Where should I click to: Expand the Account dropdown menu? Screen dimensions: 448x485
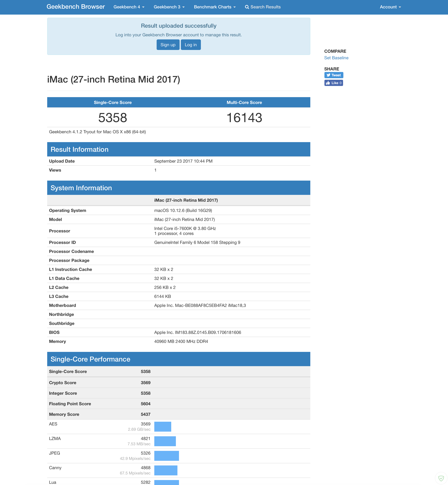click(x=390, y=7)
